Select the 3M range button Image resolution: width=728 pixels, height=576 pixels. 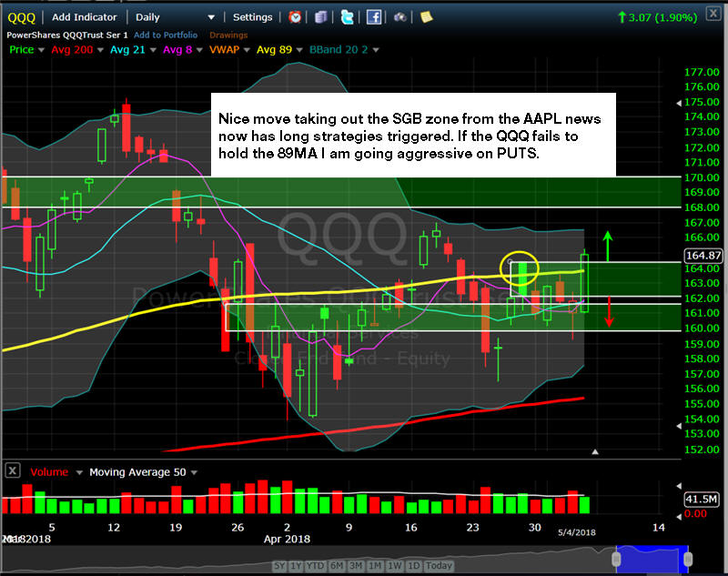pyautogui.click(x=356, y=565)
